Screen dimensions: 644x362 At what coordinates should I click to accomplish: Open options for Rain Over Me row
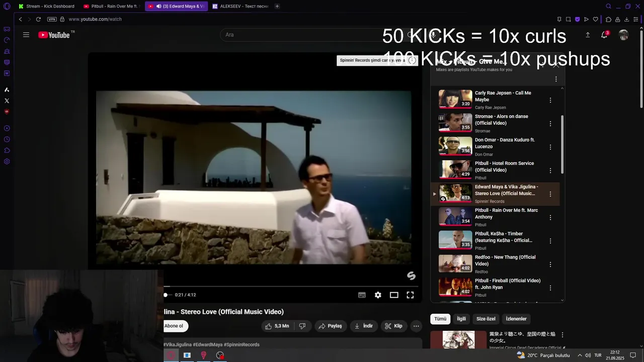550,218
